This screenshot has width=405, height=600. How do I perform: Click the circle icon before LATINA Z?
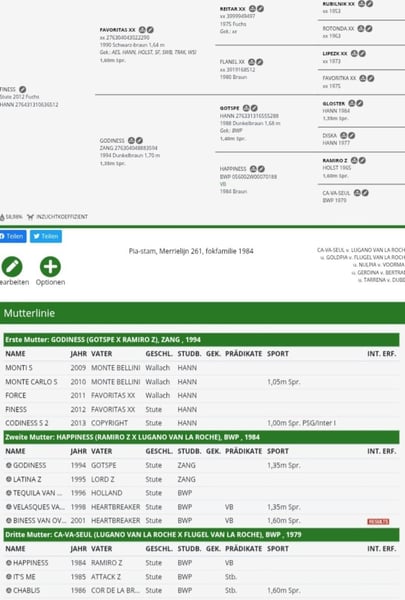click(x=8, y=479)
